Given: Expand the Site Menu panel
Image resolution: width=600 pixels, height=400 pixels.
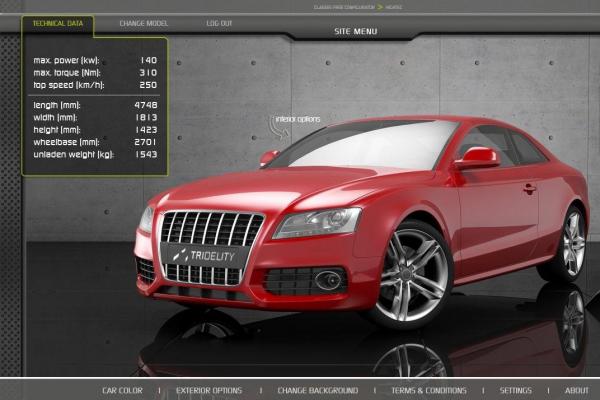Looking at the screenshot, I should [x=355, y=31].
